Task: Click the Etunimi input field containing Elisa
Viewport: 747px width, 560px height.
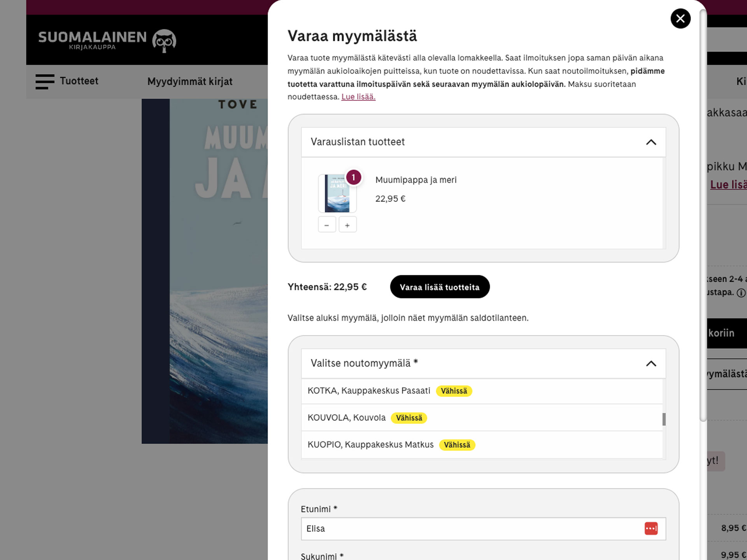Action: tap(447, 528)
